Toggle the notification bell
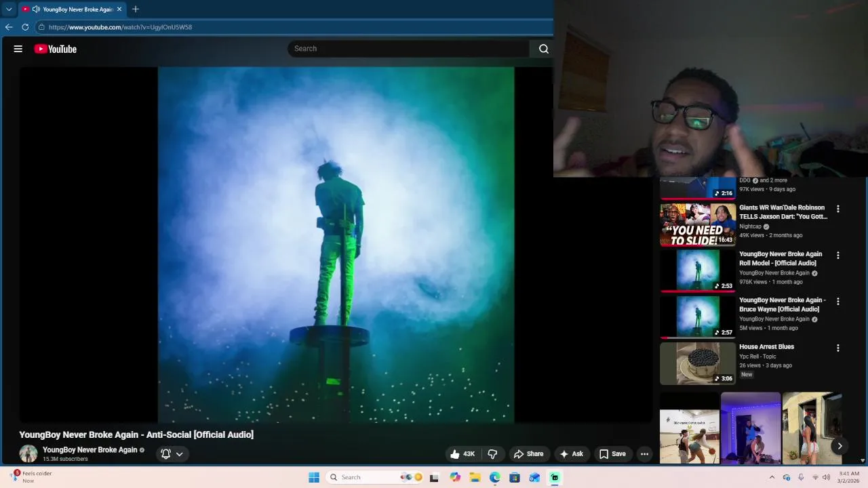 click(x=165, y=454)
